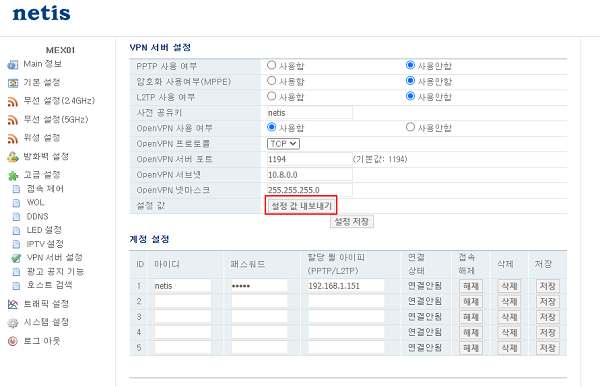The width and height of the screenshot is (600, 387).
Task: Click the OpenVPN 서버 포트 field 1194
Action: [310, 159]
